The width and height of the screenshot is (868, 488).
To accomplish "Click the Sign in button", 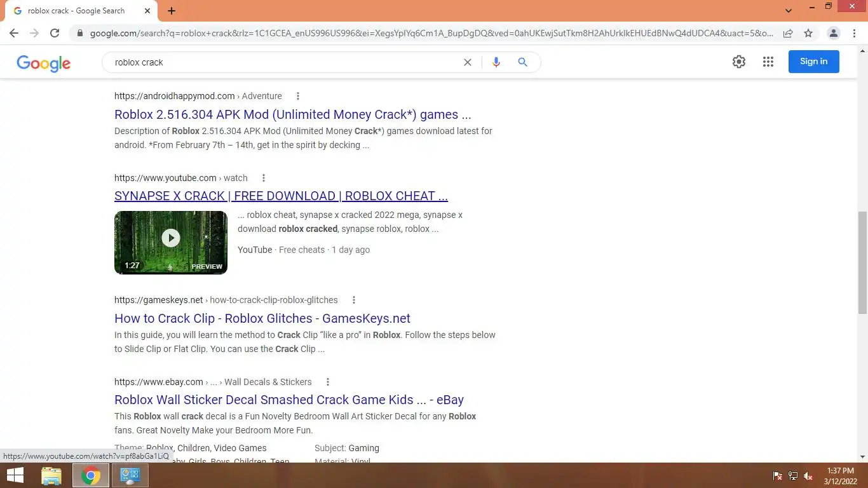I will (814, 62).
